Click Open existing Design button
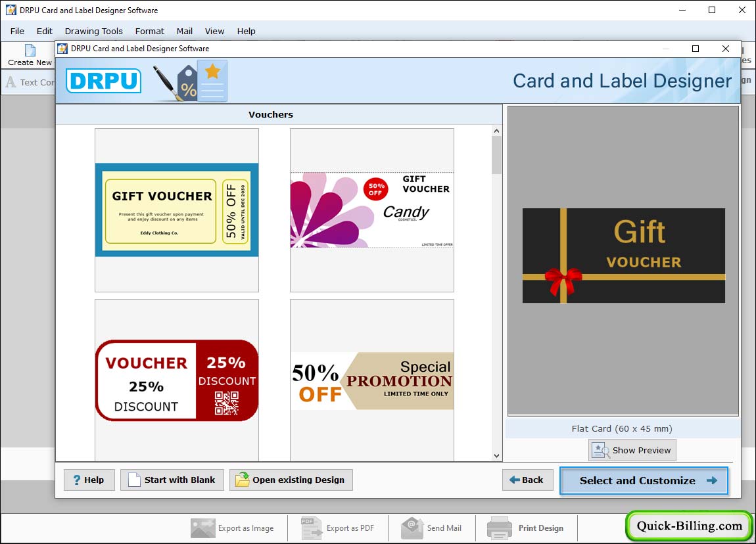The image size is (756, 544). coord(291,480)
